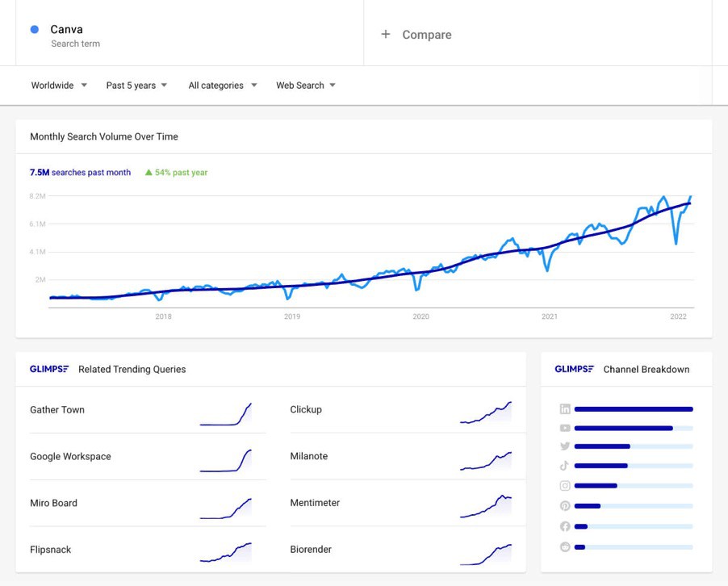Select the Miro Board related query

click(x=54, y=503)
